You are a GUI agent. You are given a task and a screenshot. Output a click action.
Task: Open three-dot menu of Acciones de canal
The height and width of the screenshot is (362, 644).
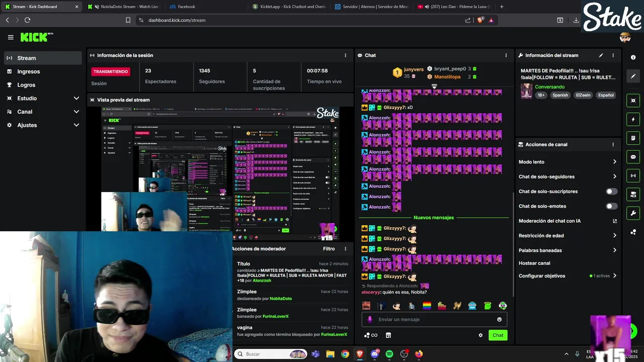pos(613,144)
